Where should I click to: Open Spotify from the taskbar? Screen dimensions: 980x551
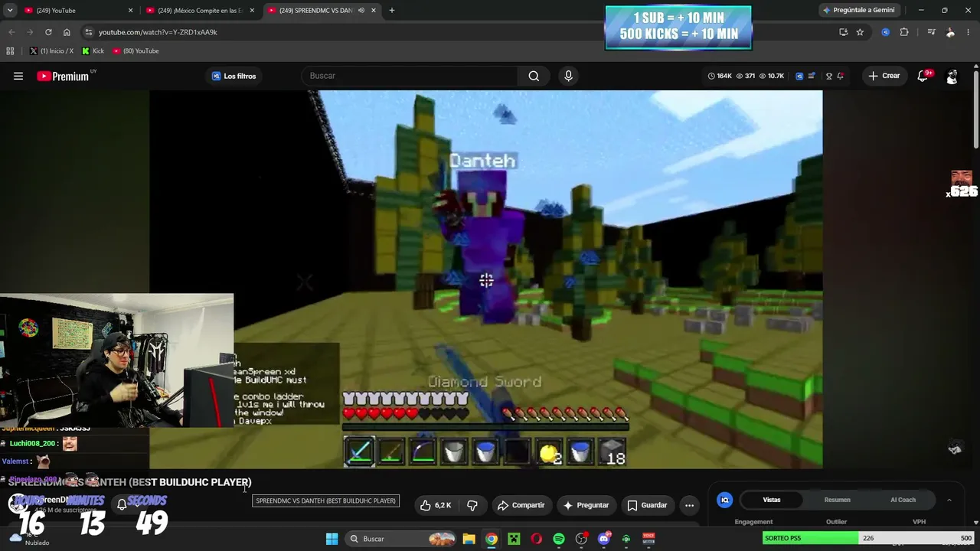(559, 539)
